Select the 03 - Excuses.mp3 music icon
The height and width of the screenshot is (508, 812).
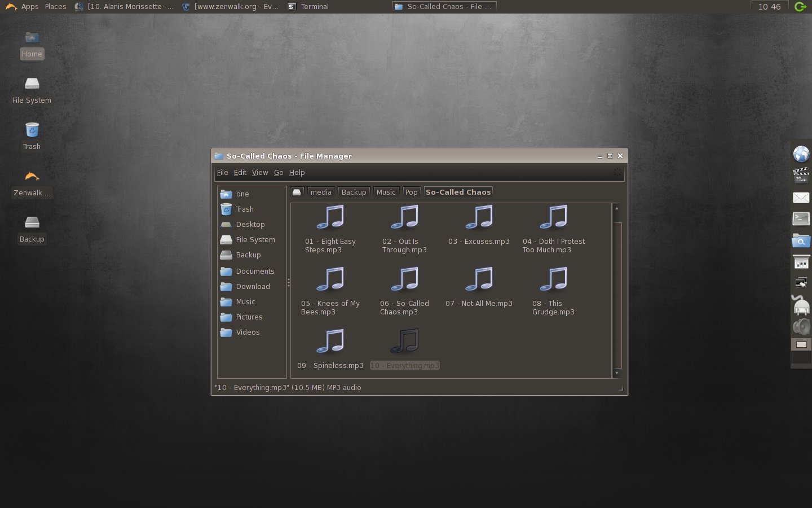tap(479, 217)
